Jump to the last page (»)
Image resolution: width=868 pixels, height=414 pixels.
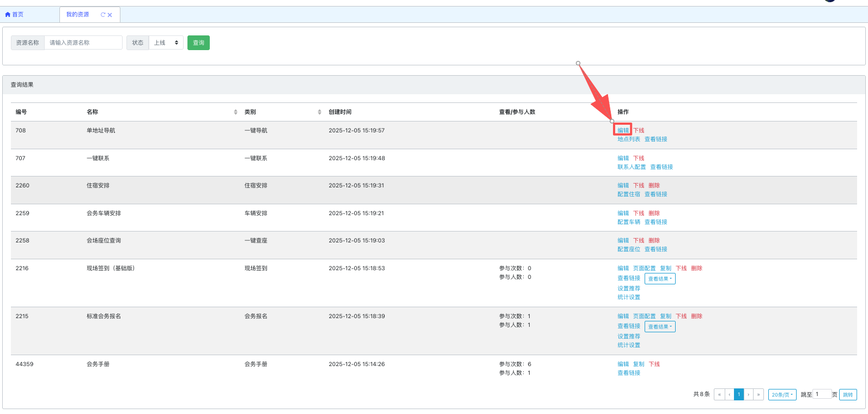pyautogui.click(x=758, y=394)
